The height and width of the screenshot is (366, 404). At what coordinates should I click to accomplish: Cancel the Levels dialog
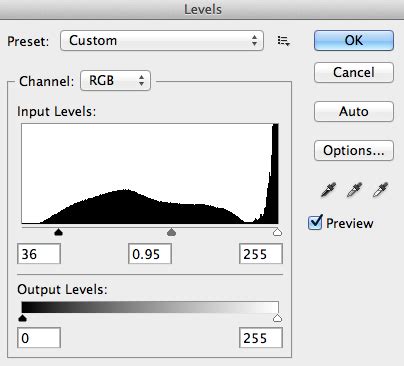click(354, 72)
